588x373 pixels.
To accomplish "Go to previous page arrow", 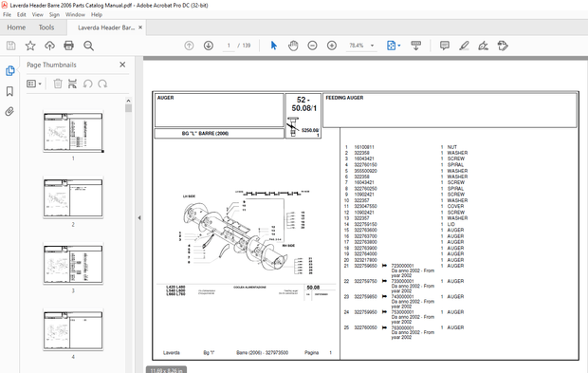I will 189,46.
